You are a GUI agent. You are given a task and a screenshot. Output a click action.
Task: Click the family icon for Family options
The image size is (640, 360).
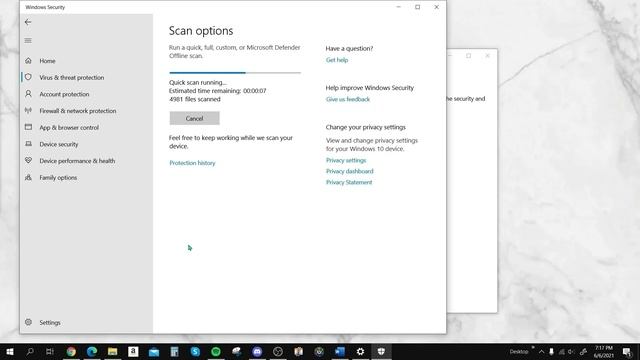[28, 178]
